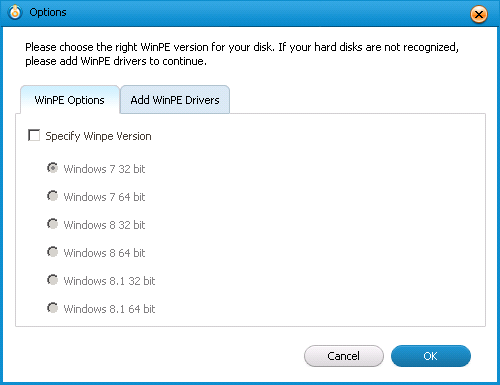500x385 pixels.
Task: Enable the Specify Winpe Version checkbox
Action: pyautogui.click(x=34, y=136)
